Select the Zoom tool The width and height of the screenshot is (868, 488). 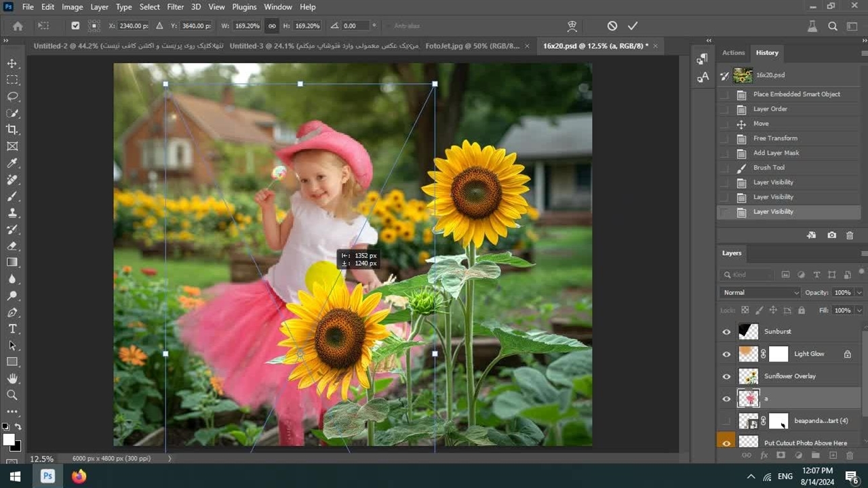(x=12, y=394)
